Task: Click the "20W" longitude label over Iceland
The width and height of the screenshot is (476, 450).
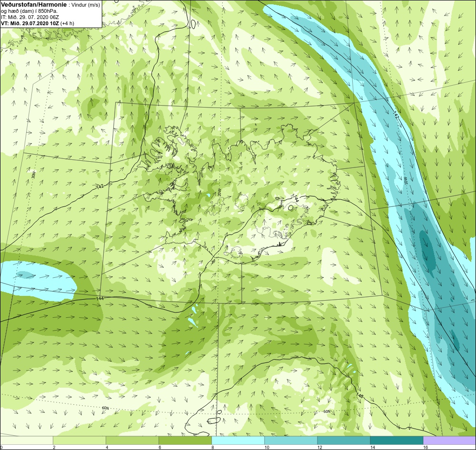Action: [219, 192]
